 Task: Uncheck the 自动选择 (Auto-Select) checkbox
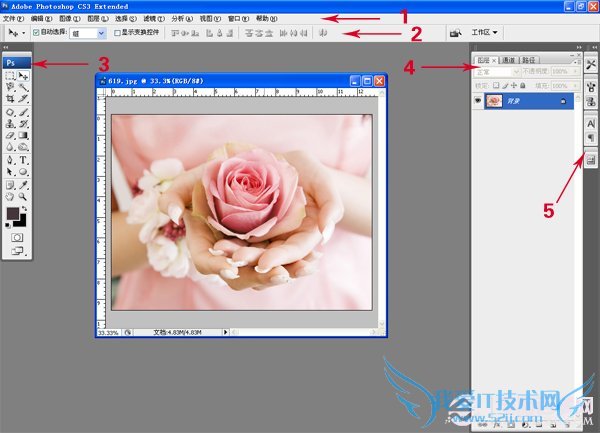pyautogui.click(x=37, y=33)
